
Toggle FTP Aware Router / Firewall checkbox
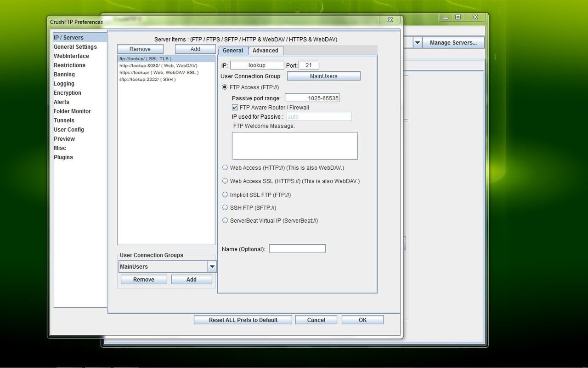[235, 108]
